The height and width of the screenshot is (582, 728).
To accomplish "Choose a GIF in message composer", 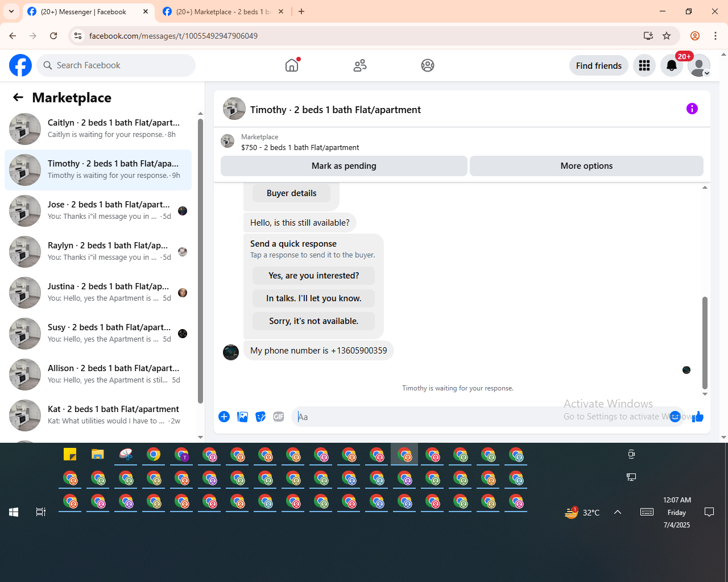I will click(x=279, y=417).
